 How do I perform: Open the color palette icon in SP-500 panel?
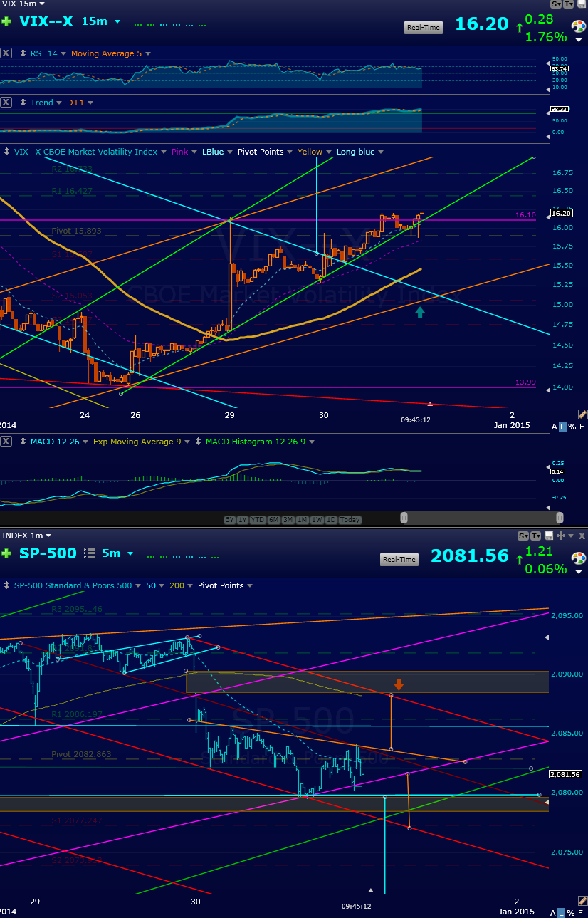click(x=579, y=558)
